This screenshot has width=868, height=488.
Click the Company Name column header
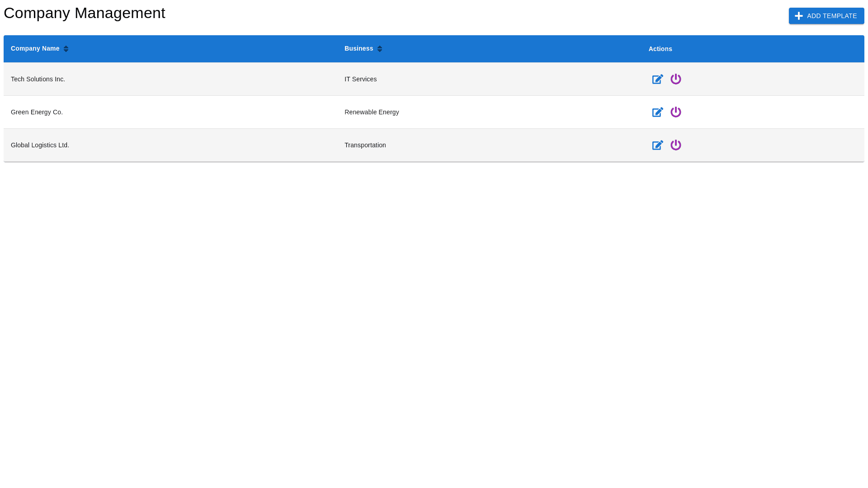35,48
